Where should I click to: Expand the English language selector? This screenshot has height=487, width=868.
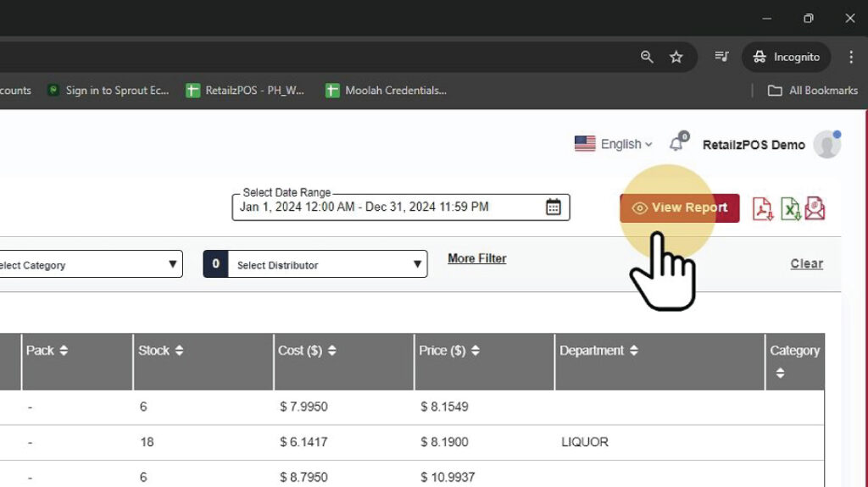[614, 144]
